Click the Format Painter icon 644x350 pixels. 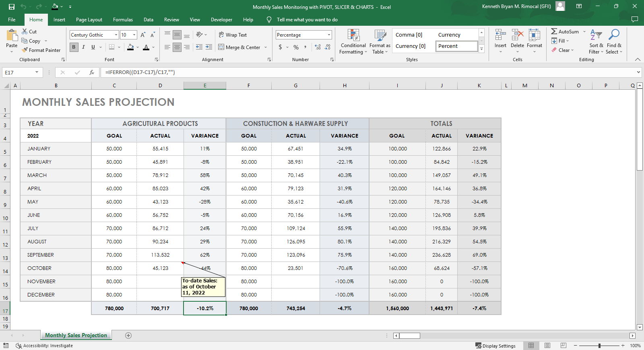(x=25, y=50)
